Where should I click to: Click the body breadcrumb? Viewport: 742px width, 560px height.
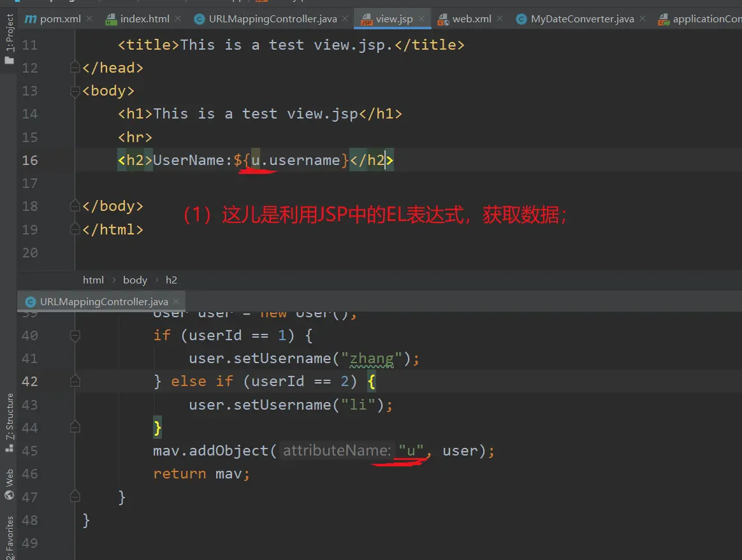(x=135, y=280)
